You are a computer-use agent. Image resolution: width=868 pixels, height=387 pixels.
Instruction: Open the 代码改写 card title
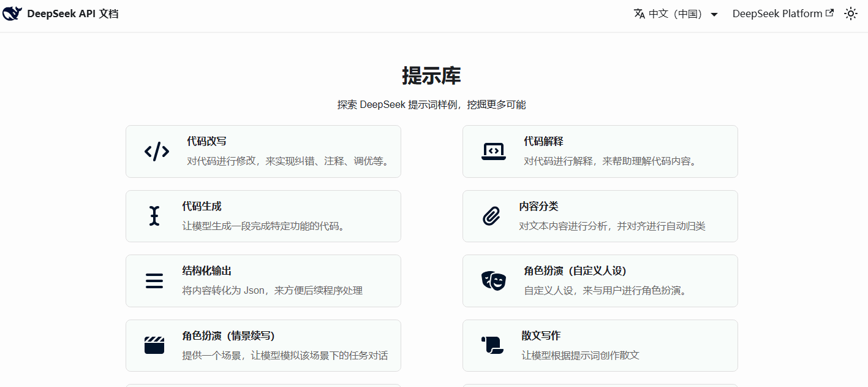(206, 141)
